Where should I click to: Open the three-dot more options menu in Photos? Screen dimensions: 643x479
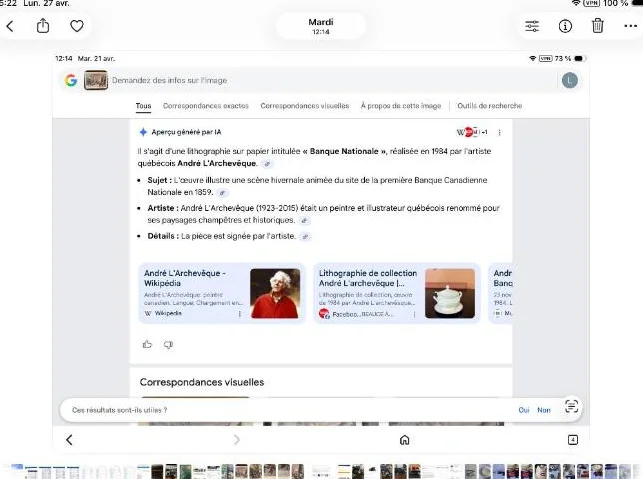coord(630,26)
